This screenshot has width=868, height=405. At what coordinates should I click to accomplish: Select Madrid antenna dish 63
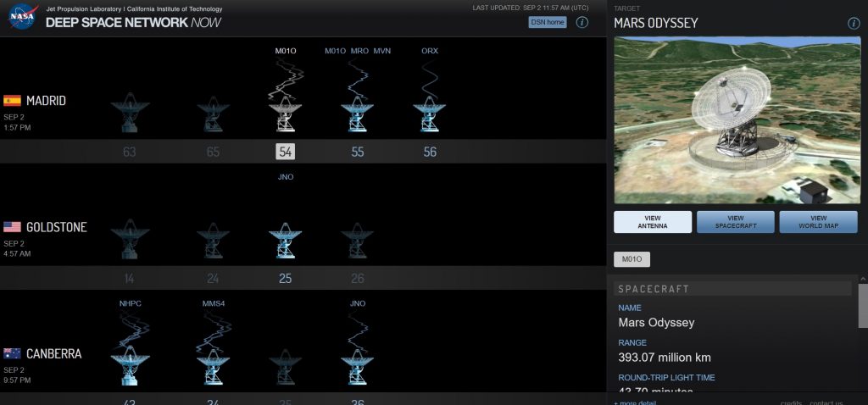[x=130, y=113]
